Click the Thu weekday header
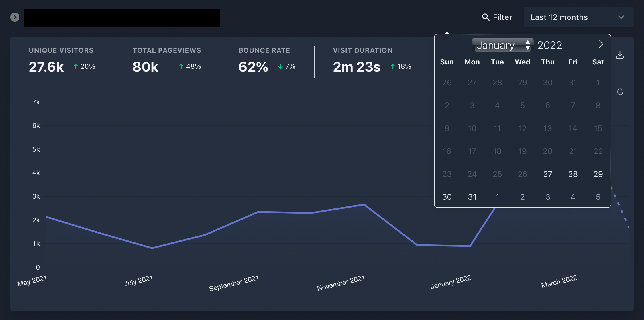 click(x=548, y=62)
